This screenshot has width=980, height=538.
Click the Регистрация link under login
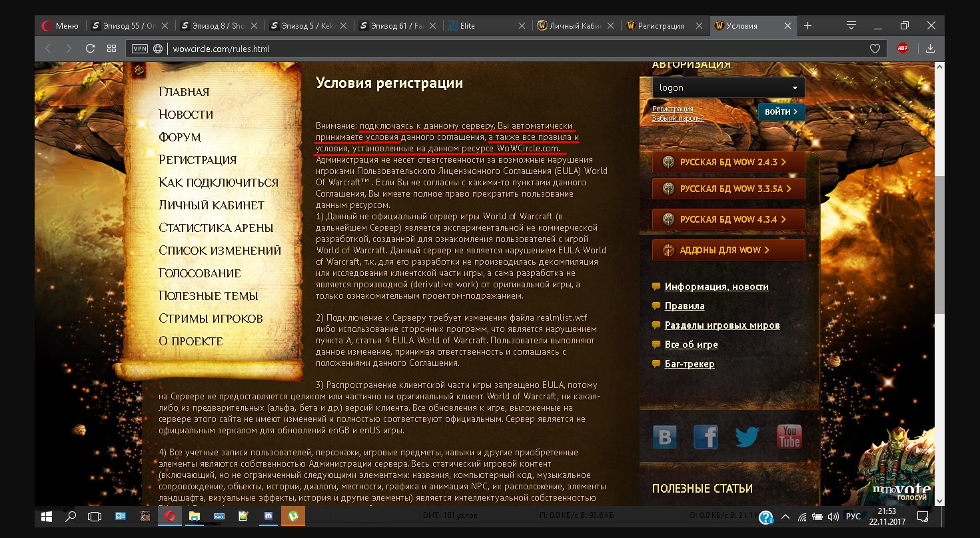(672, 109)
